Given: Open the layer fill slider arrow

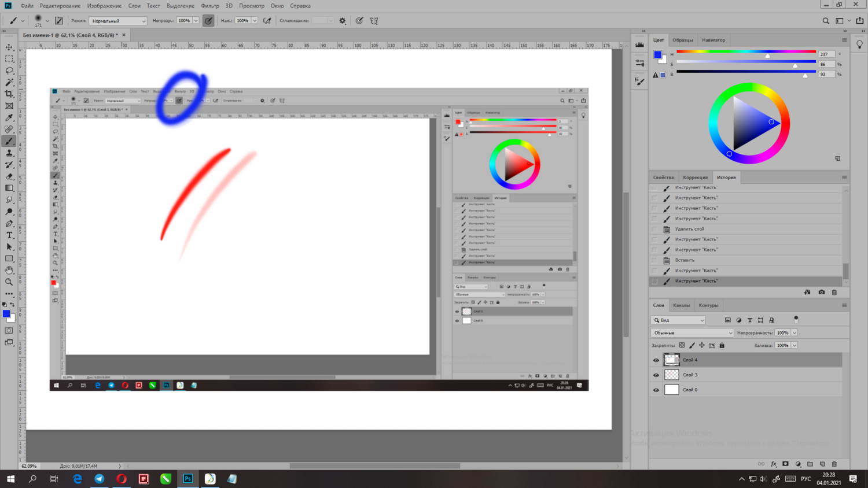Looking at the screenshot, I should 795,345.
